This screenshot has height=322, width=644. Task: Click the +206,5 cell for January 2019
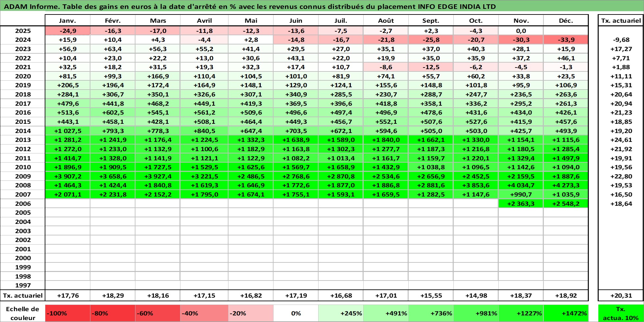coord(68,85)
